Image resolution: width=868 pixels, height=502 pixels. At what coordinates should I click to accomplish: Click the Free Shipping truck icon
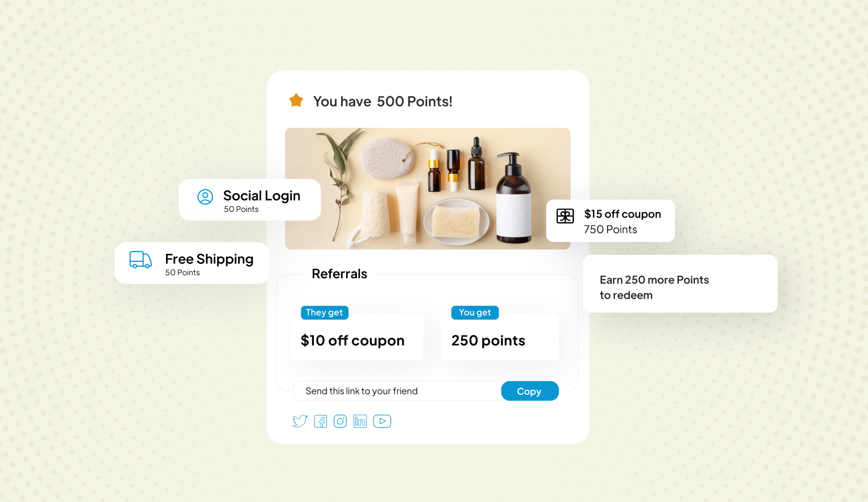[x=141, y=260]
